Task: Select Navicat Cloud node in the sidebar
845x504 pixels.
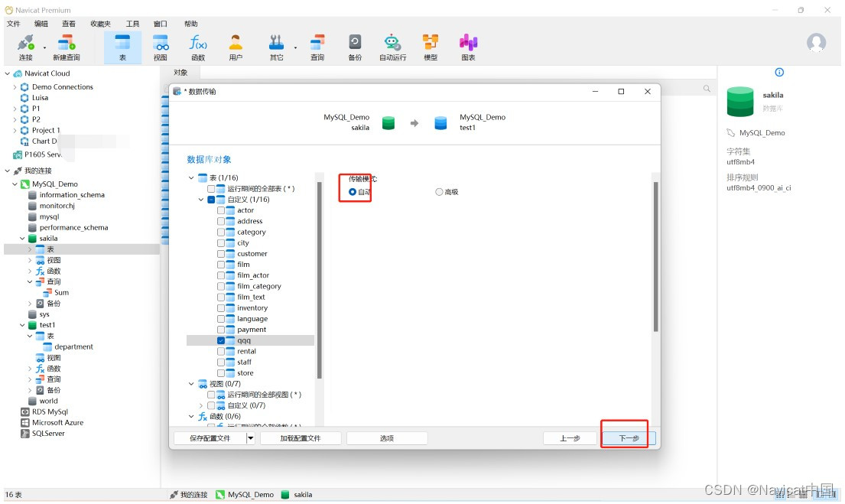Action: 47,73
